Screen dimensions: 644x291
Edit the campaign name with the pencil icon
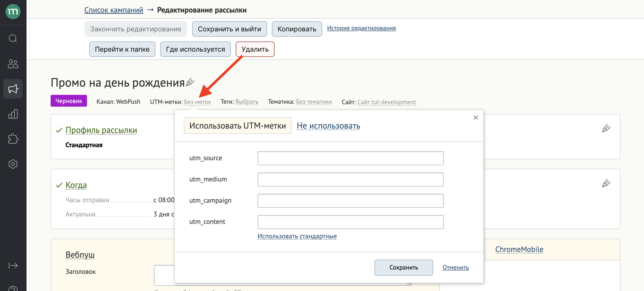[x=190, y=82]
